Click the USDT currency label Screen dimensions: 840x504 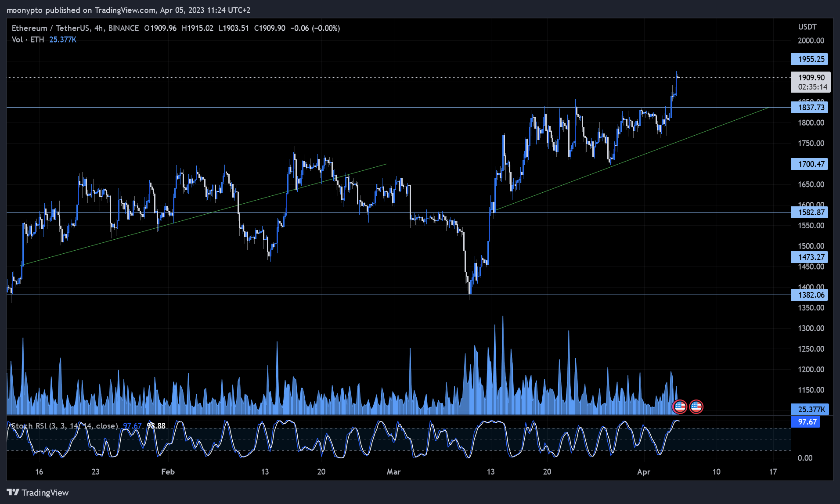807,27
